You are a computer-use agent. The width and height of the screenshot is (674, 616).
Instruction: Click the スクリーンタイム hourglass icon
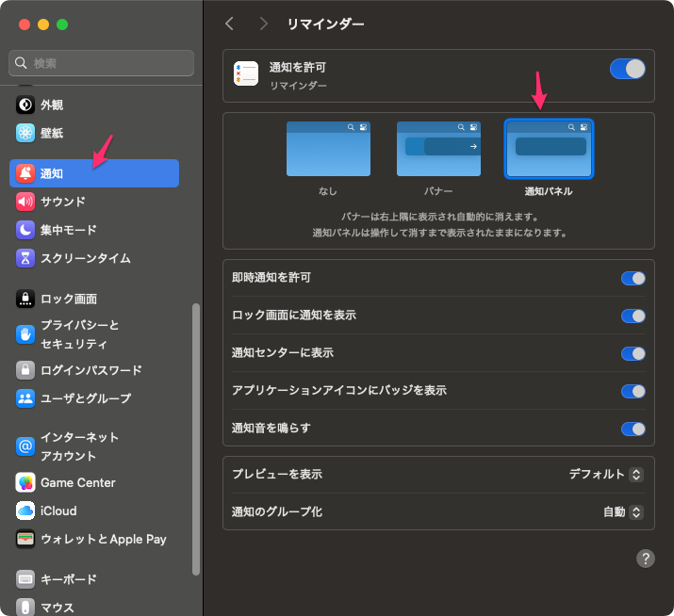coord(25,257)
